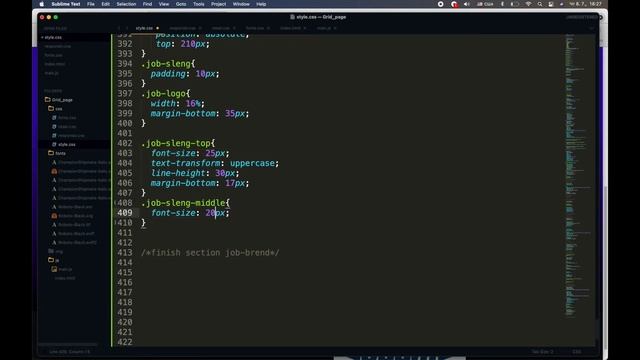The width and height of the screenshot is (640, 360).
Task: Close style.css in the open files list
Action: (42, 37)
